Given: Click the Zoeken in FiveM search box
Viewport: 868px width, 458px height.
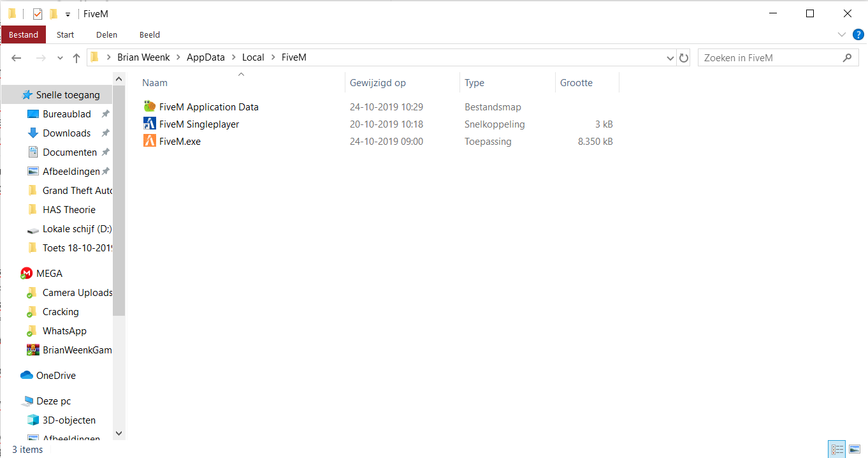Looking at the screenshot, I should (x=770, y=58).
